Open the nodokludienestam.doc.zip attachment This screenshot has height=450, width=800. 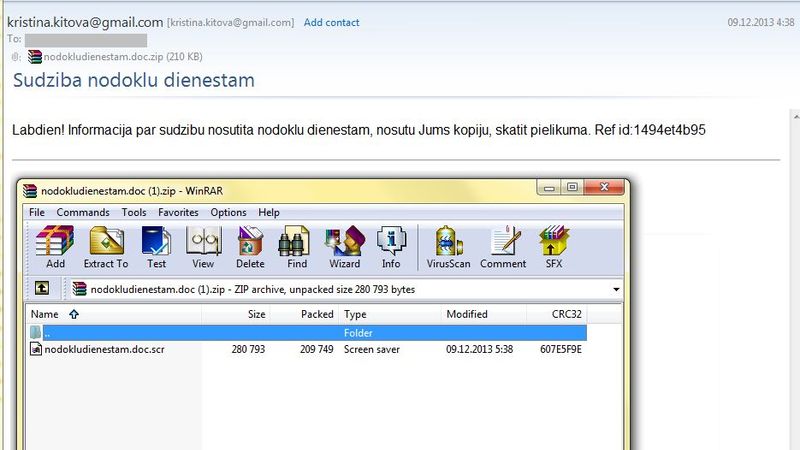pyautogui.click(x=123, y=57)
